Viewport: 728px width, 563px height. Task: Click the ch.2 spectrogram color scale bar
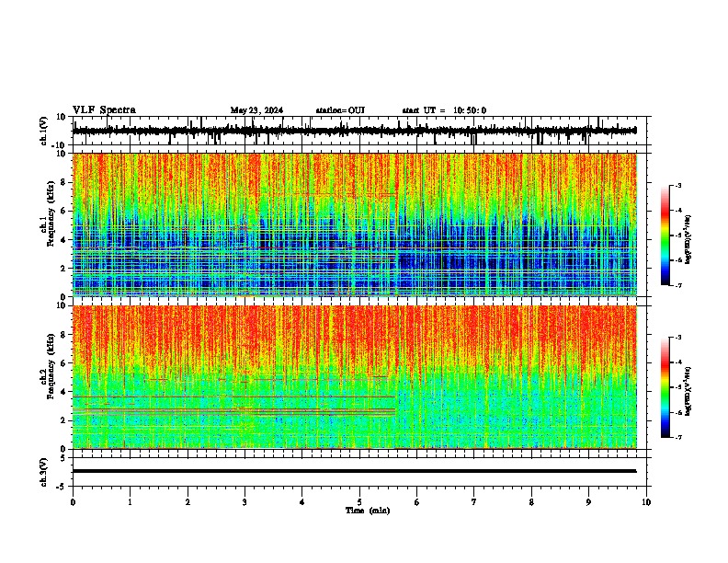pyautogui.click(x=665, y=387)
